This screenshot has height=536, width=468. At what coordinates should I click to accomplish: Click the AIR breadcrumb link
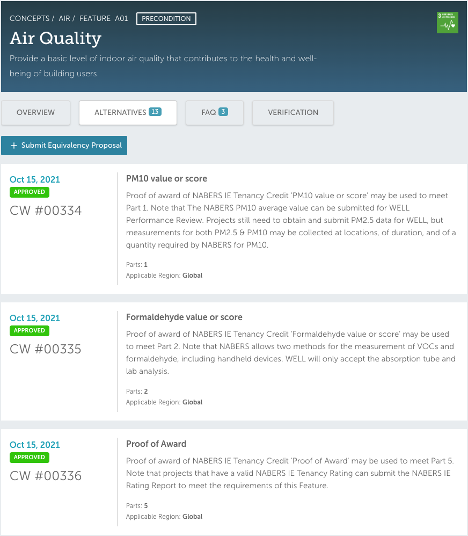coord(64,18)
